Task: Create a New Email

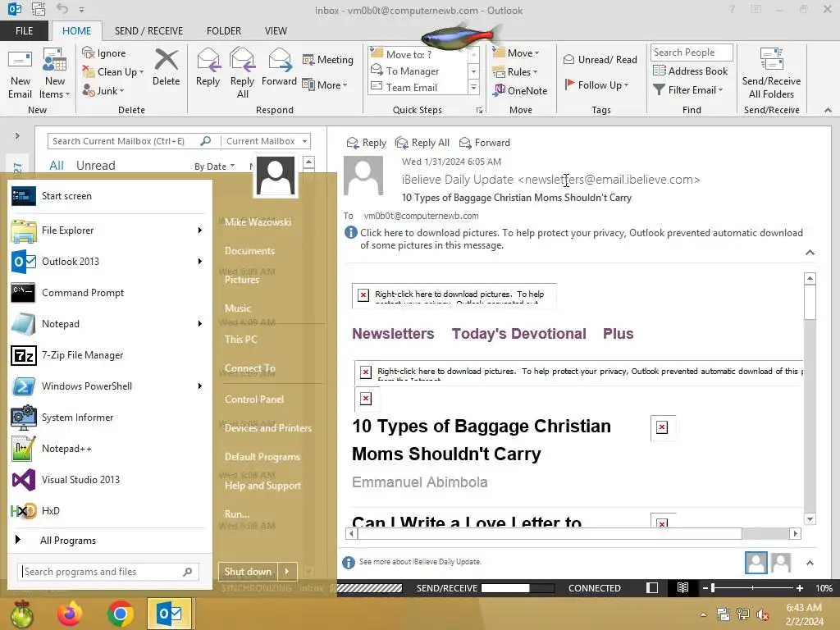Action: pyautogui.click(x=20, y=75)
